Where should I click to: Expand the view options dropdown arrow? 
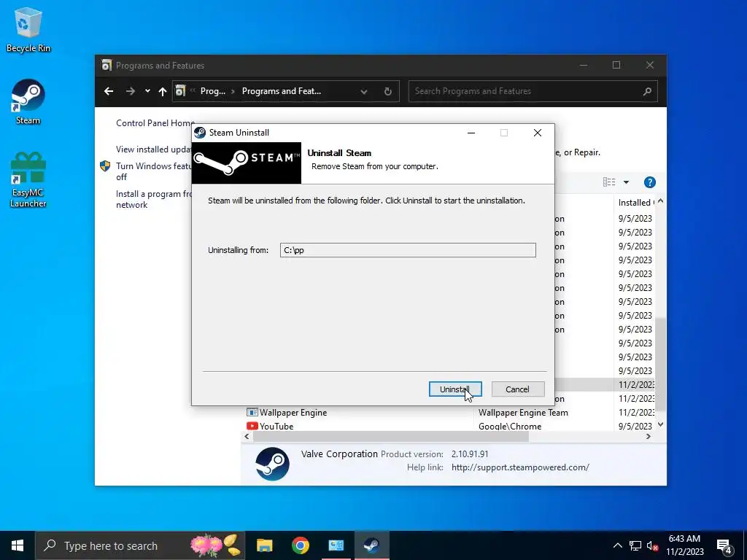click(x=626, y=182)
